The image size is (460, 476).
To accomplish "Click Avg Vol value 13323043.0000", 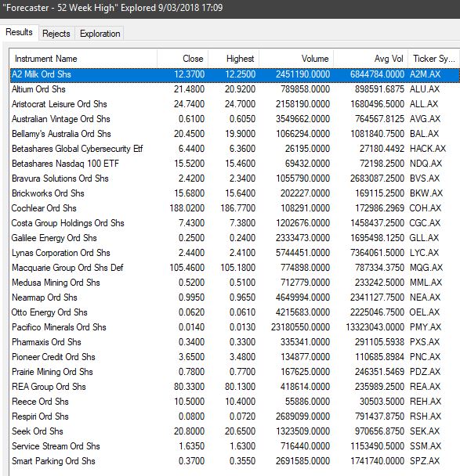I will tap(375, 327).
